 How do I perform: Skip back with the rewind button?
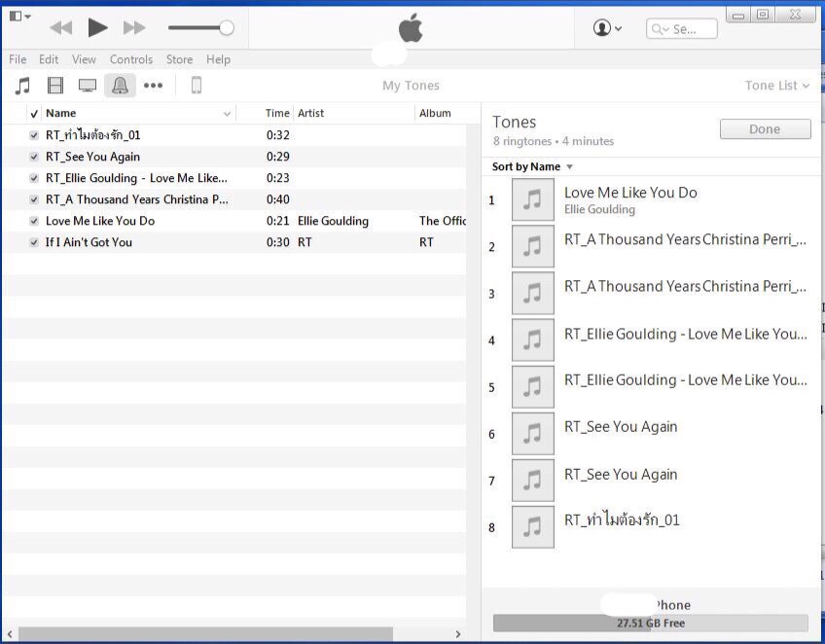(61, 27)
